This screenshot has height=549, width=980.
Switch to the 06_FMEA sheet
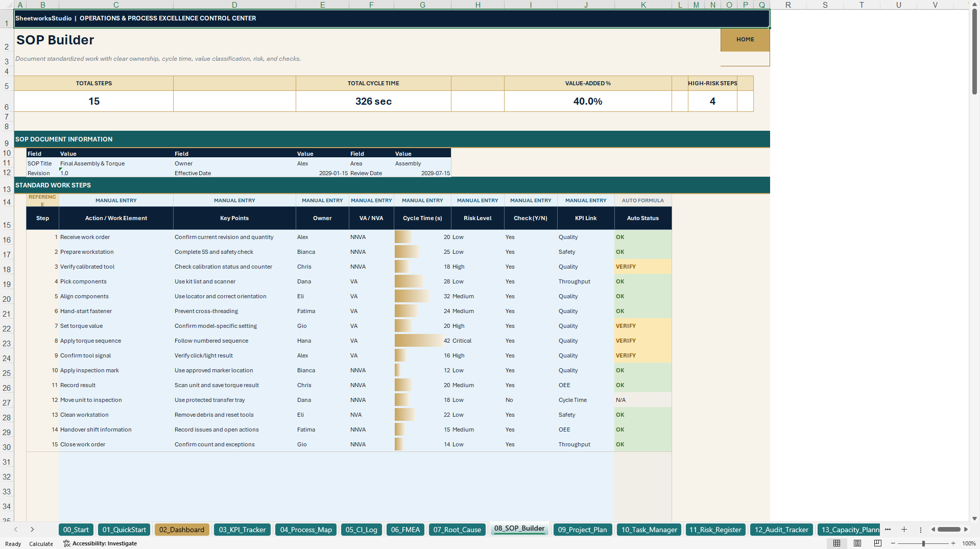point(405,530)
